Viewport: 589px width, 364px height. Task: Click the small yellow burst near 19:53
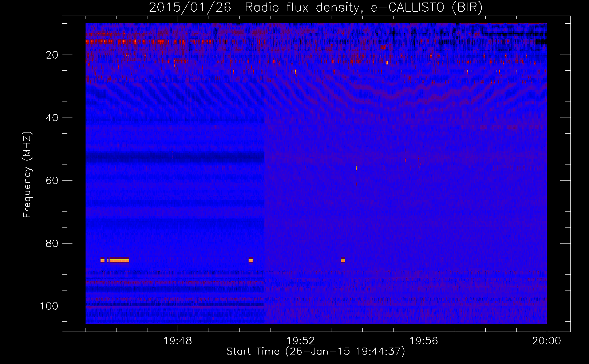(343, 260)
